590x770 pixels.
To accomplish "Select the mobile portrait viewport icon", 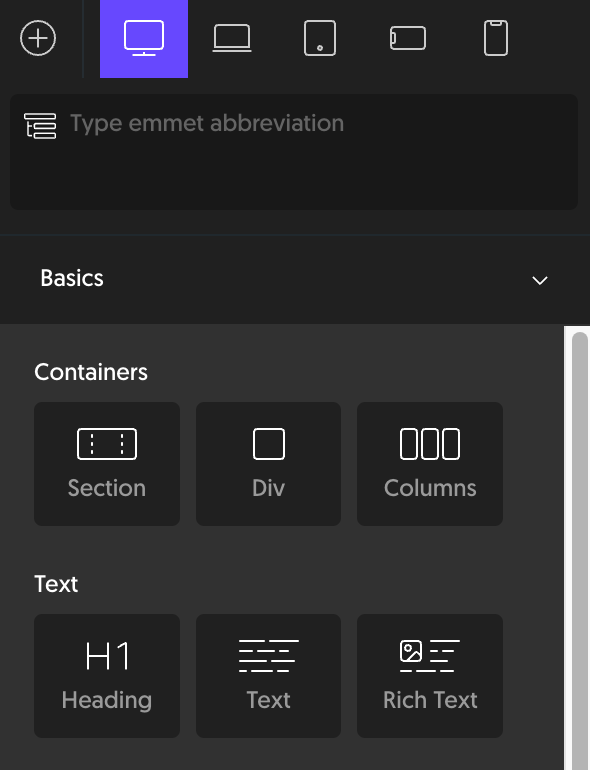I will tap(496, 38).
